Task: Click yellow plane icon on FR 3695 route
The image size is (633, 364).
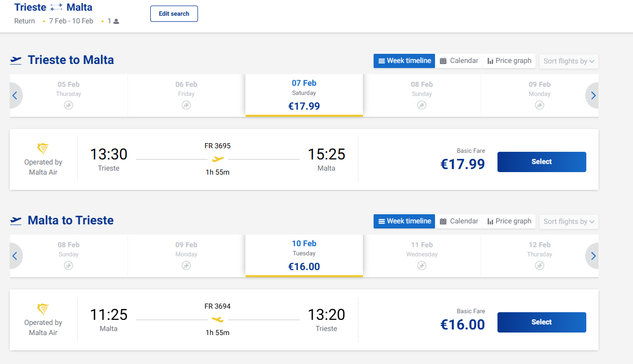Action: 218,159
